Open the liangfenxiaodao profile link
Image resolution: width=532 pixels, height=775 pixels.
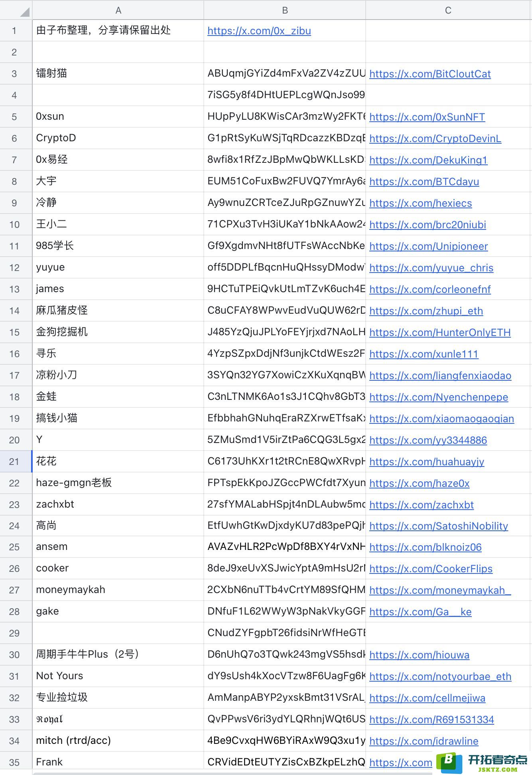pos(440,376)
